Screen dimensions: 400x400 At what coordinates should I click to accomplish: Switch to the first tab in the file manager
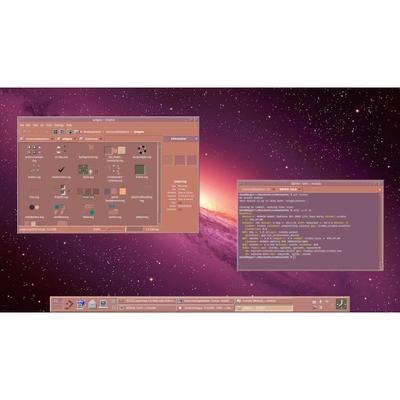pyautogui.click(x=36, y=139)
